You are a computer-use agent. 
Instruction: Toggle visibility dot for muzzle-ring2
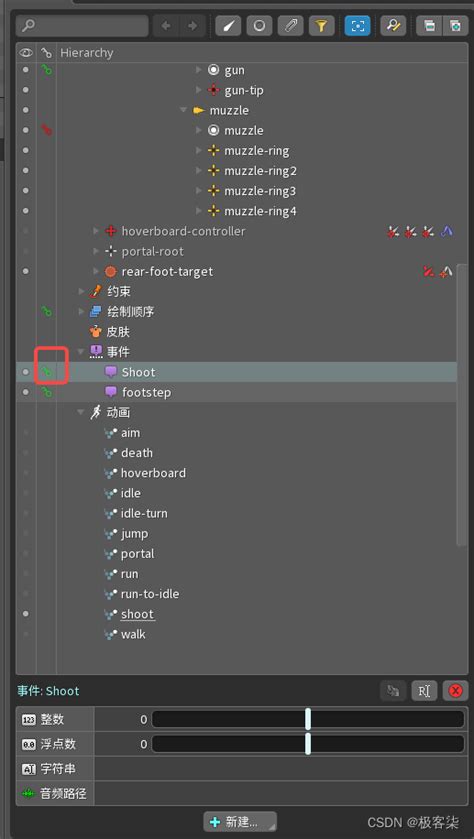coord(25,171)
